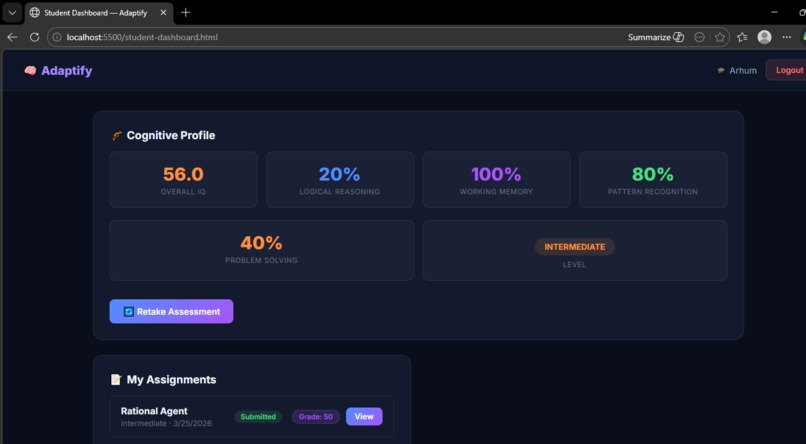The width and height of the screenshot is (806, 444).
Task: Click the 20% Logical Reasoning card
Action: click(x=340, y=179)
